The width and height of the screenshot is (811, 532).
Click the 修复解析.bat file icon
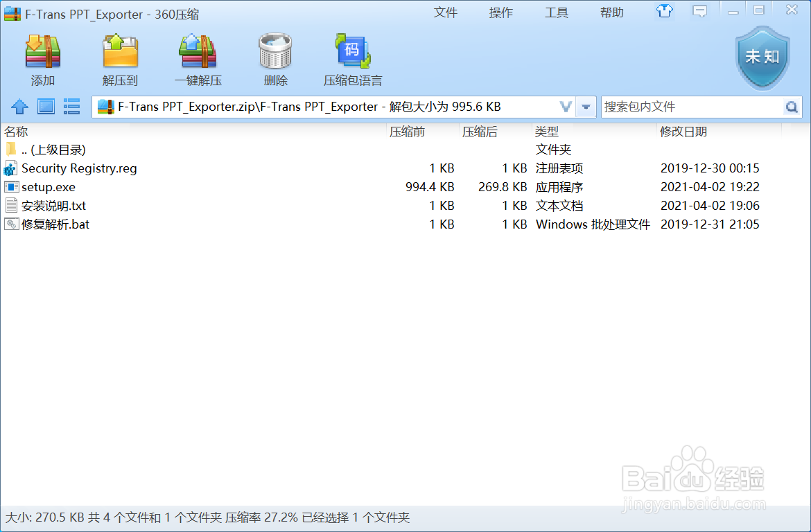[x=11, y=224]
